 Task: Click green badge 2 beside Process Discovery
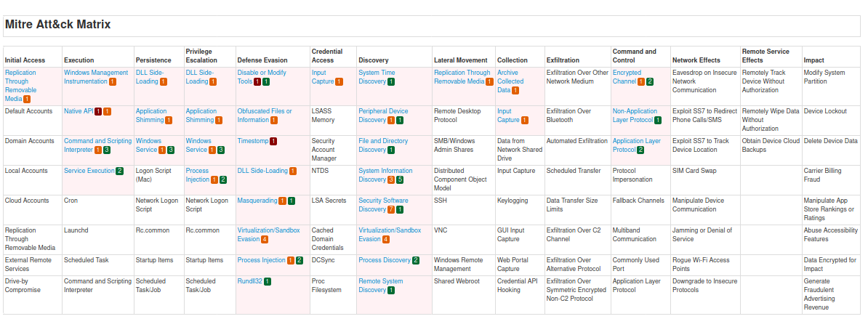point(416,260)
